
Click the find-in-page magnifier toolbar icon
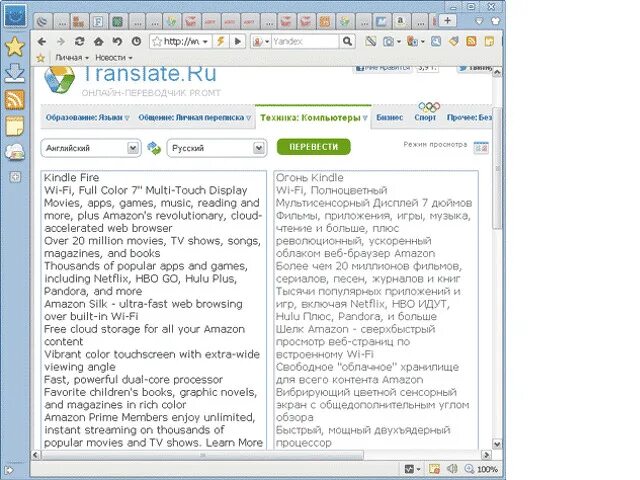pyautogui.click(x=436, y=41)
